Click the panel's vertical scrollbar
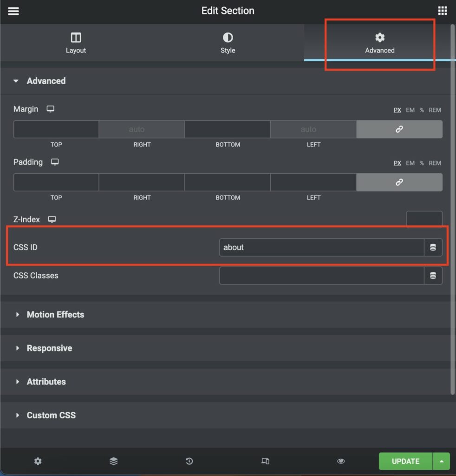The width and height of the screenshot is (456, 476). pos(453,210)
